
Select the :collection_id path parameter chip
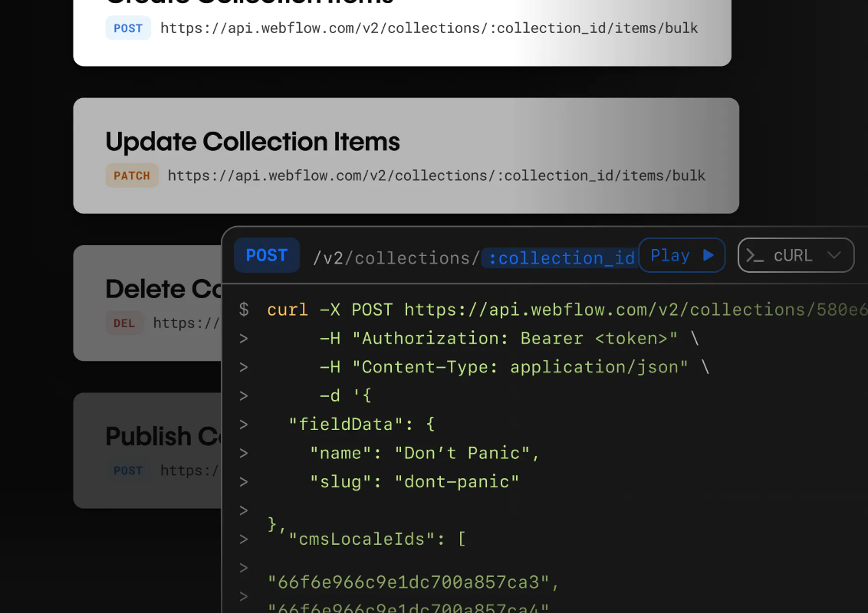click(559, 258)
